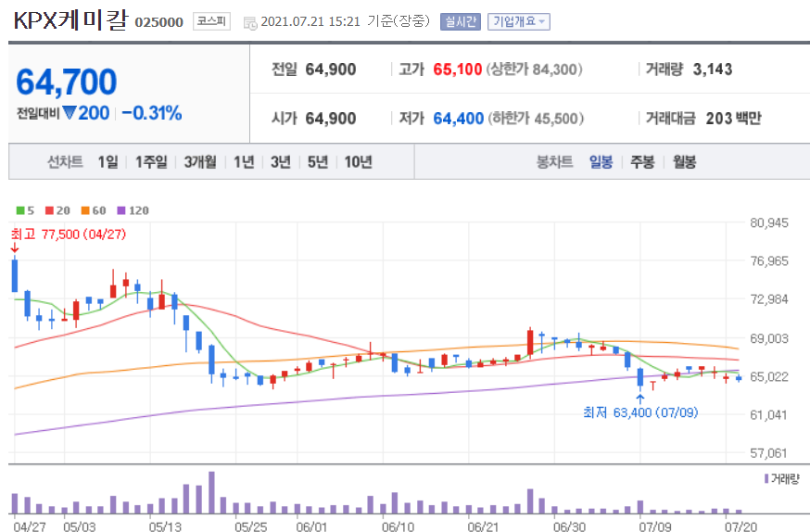The image size is (810, 532).
Task: Select the 5년 line chart tab
Action: coord(318,162)
